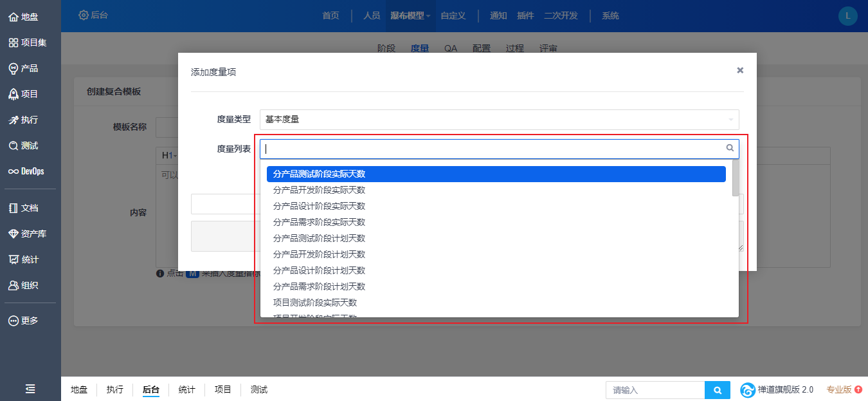Open 测试 in the left sidebar
Image resolution: width=868 pixels, height=401 pixels.
click(x=23, y=145)
